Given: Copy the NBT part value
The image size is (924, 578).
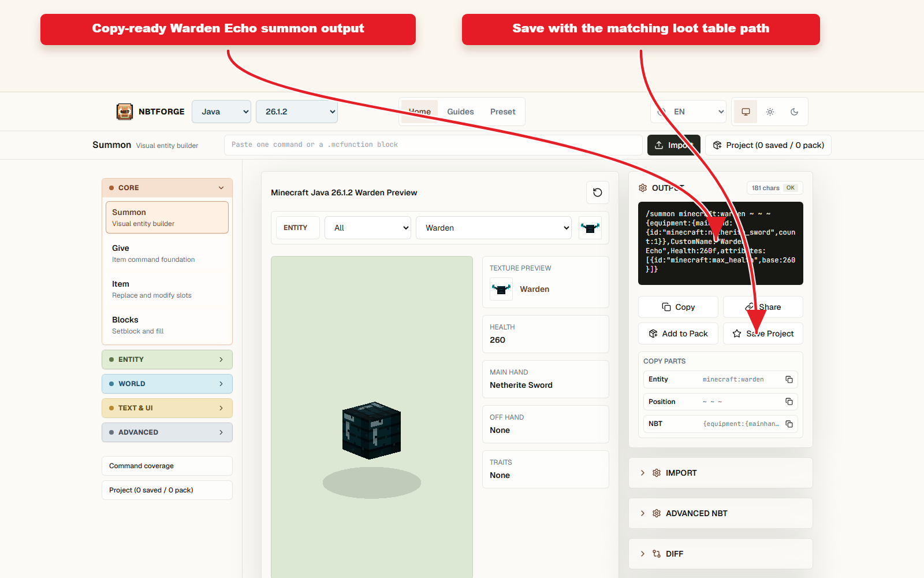Looking at the screenshot, I should pos(789,424).
